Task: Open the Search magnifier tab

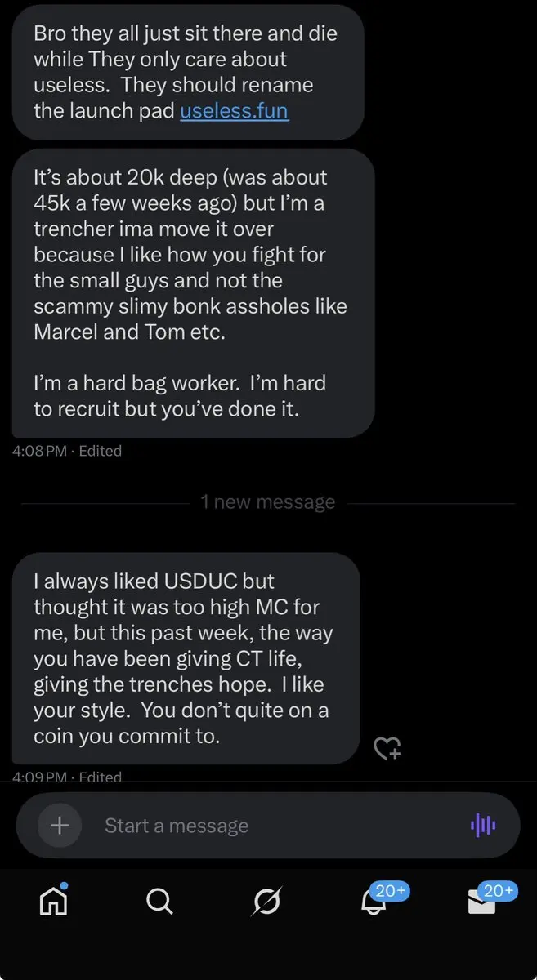Action: 159,901
